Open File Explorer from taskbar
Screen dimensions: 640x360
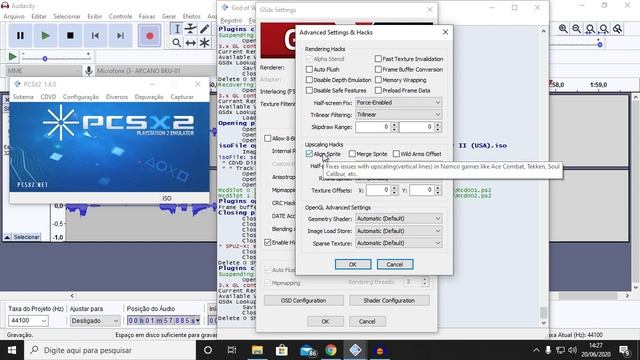257,350
